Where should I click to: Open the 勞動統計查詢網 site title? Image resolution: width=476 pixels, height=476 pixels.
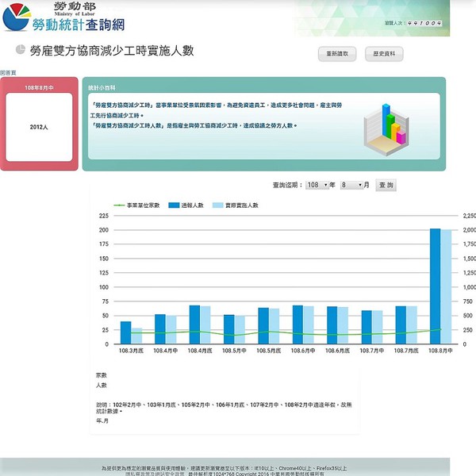click(x=77, y=26)
